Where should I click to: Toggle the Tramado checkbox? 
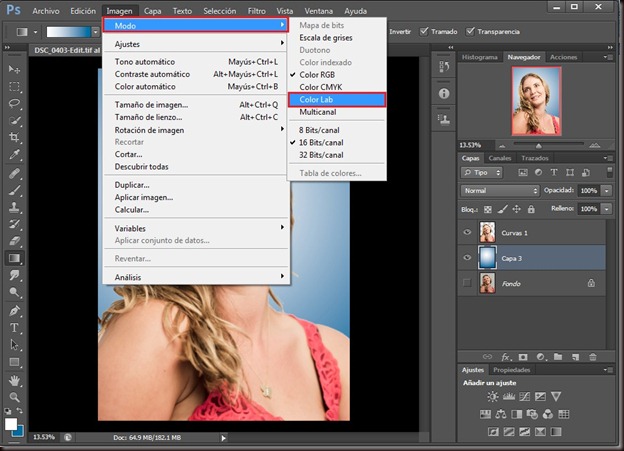(424, 31)
